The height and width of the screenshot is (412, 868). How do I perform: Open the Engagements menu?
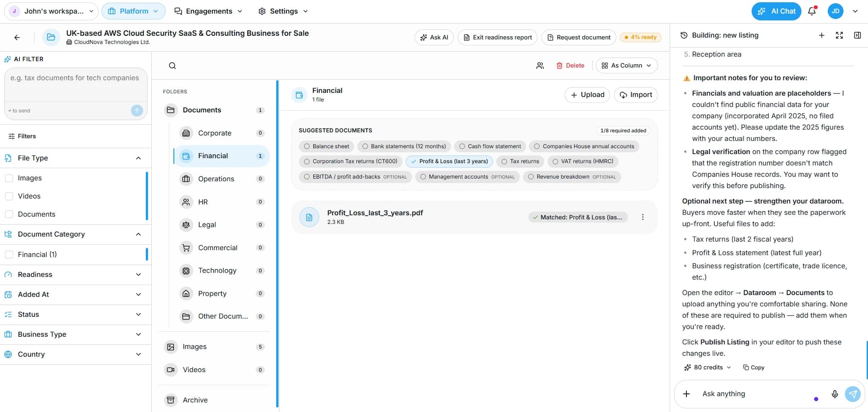[x=208, y=11]
